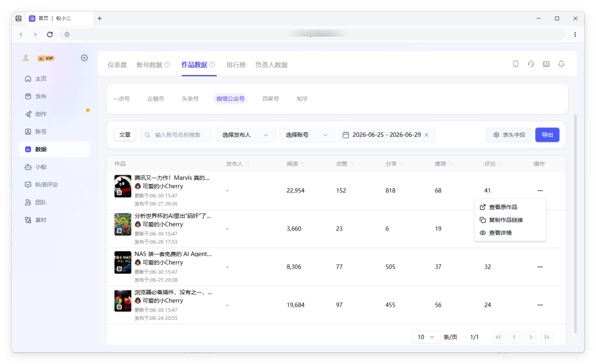Click the help icon next to 账号数据
The height and width of the screenshot is (364, 596).
[167, 65]
